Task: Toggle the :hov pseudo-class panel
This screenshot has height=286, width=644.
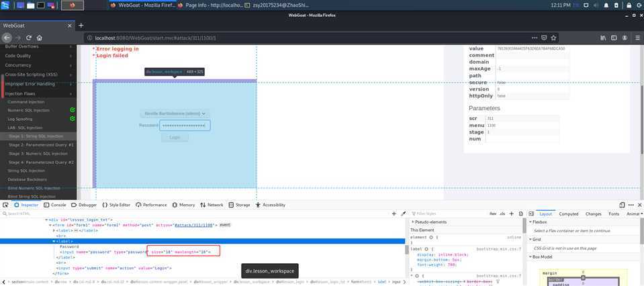Action: (x=493, y=213)
